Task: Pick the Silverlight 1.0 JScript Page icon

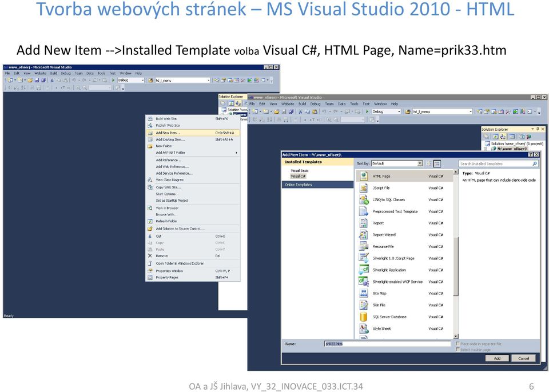Action: [x=364, y=258]
